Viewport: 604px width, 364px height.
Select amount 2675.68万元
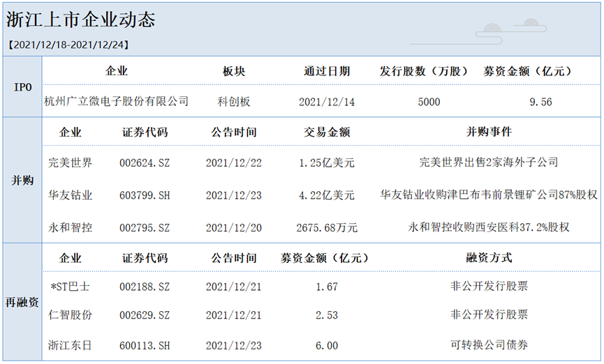point(327,228)
